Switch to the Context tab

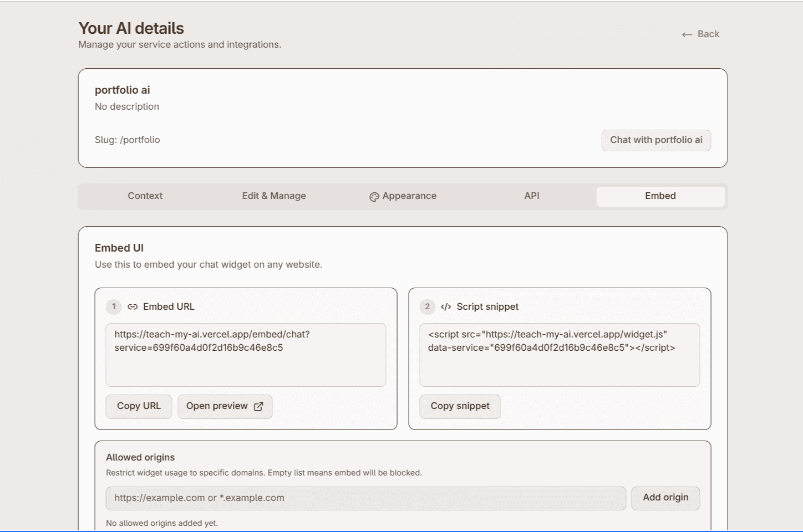pyautogui.click(x=145, y=196)
